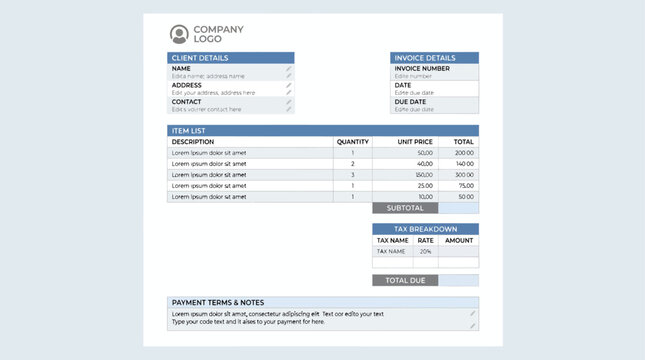Click the total cell showing 75.00
Image resolution: width=645 pixels, height=360 pixels.
459,186
